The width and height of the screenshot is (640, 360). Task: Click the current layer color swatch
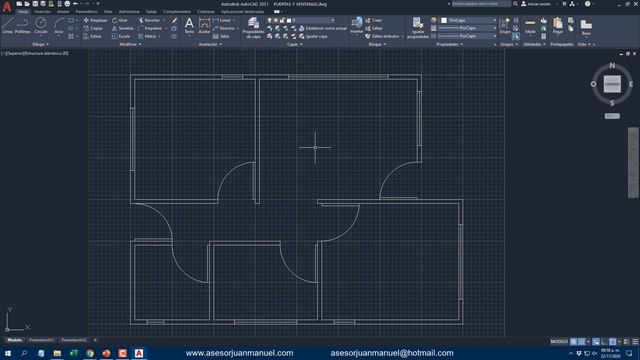(289, 20)
